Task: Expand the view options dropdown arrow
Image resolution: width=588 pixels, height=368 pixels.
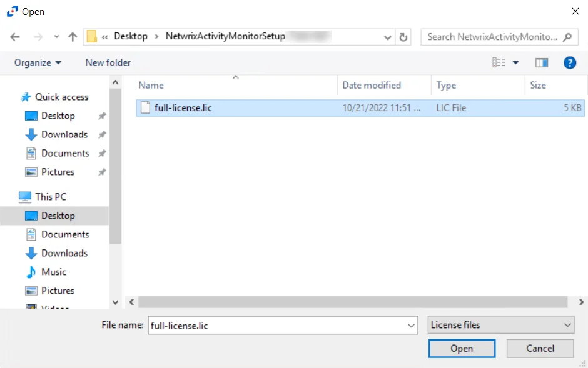Action: (x=515, y=63)
